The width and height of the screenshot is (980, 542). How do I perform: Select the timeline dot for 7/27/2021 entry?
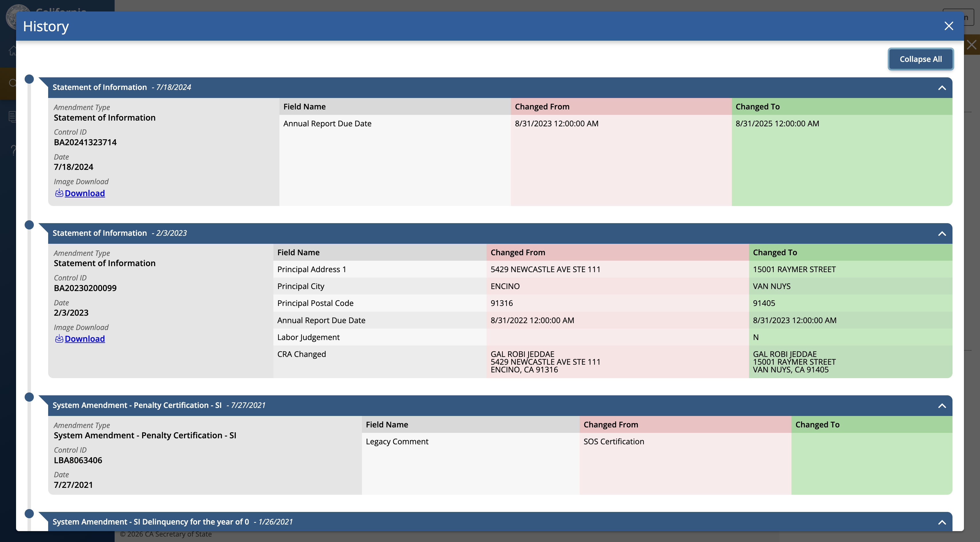pyautogui.click(x=29, y=397)
